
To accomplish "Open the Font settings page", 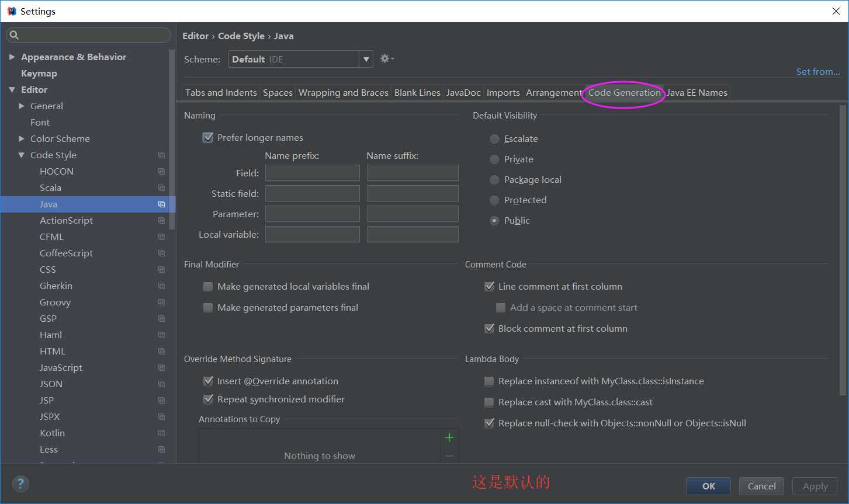I will point(40,122).
